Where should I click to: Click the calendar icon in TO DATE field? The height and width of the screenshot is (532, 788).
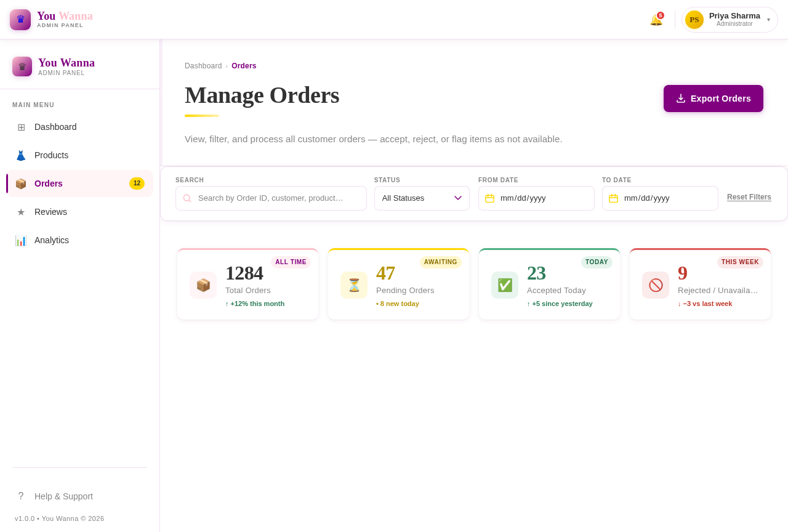click(613, 198)
